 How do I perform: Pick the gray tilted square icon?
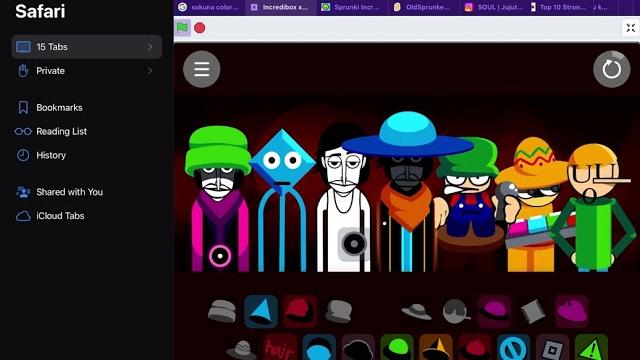click(533, 312)
